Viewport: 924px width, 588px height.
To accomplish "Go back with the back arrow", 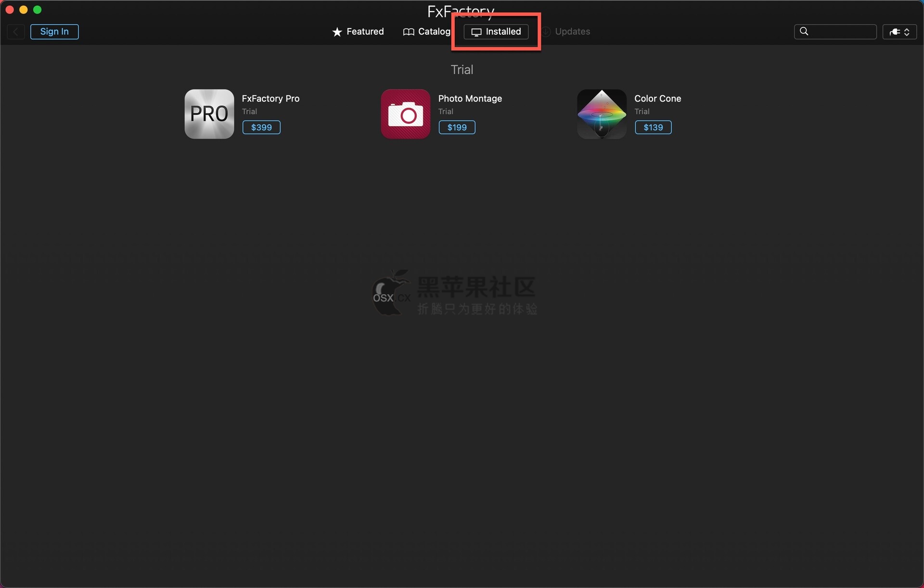I will pyautogui.click(x=16, y=32).
